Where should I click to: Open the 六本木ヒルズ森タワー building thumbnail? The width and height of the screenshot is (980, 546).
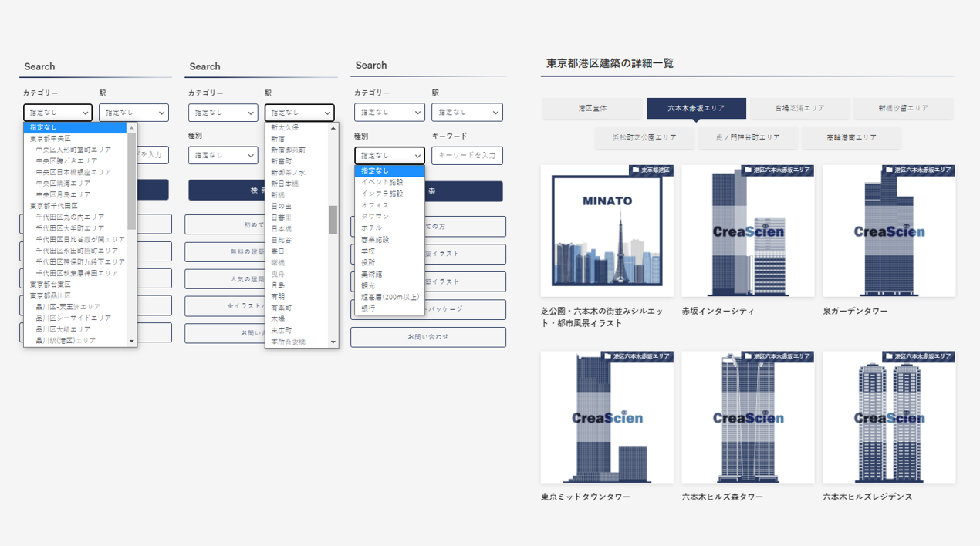pyautogui.click(x=747, y=416)
